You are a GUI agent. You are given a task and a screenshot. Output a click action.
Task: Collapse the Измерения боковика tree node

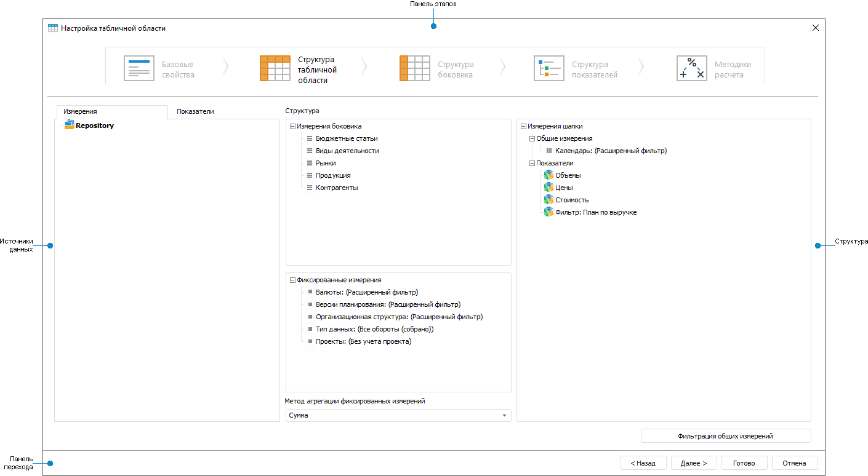(x=292, y=126)
